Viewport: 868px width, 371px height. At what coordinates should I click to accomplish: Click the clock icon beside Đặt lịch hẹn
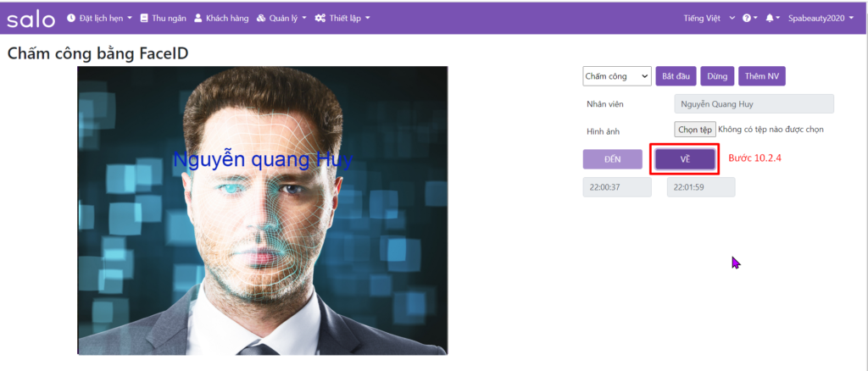click(71, 19)
